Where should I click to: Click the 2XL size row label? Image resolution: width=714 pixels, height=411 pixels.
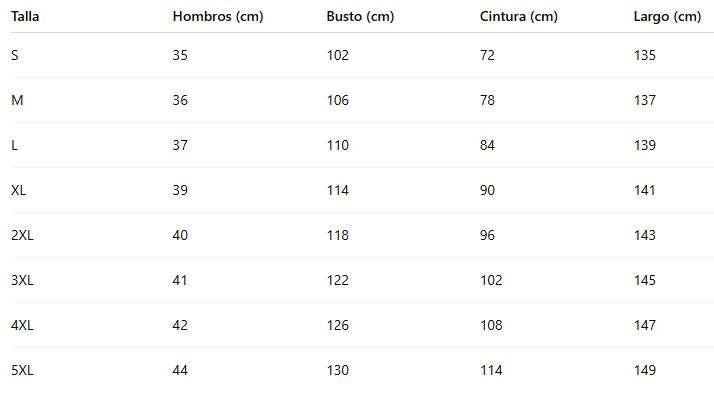coord(23,235)
